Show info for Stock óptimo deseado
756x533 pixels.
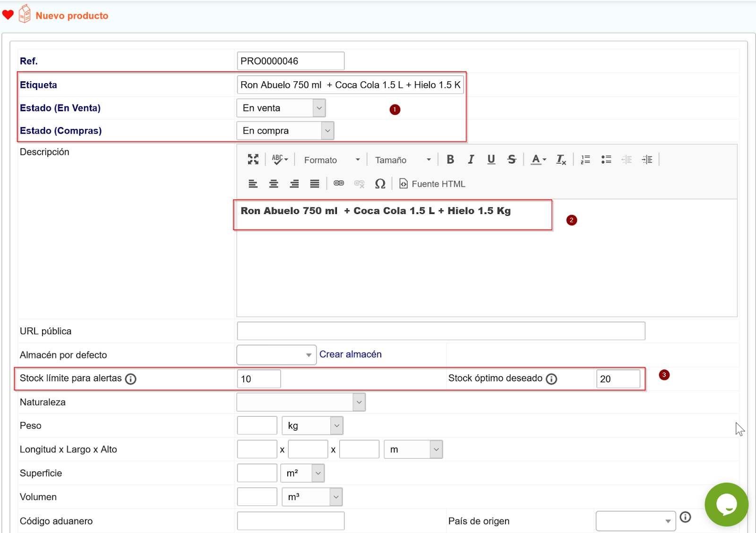(x=551, y=379)
